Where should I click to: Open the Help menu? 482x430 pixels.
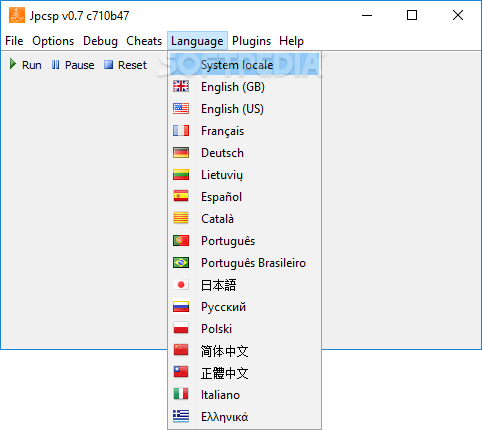(x=292, y=41)
